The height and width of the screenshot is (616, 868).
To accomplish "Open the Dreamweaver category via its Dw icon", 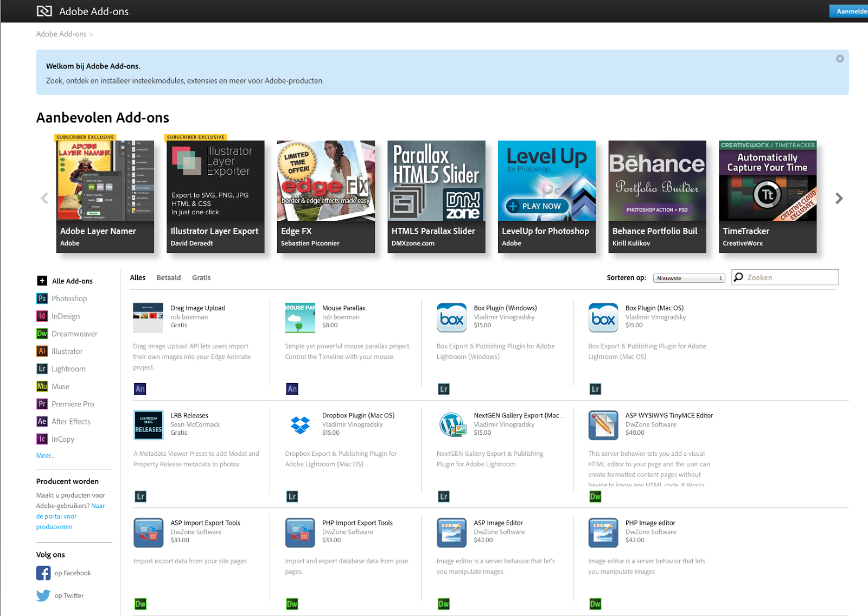I will 42,333.
